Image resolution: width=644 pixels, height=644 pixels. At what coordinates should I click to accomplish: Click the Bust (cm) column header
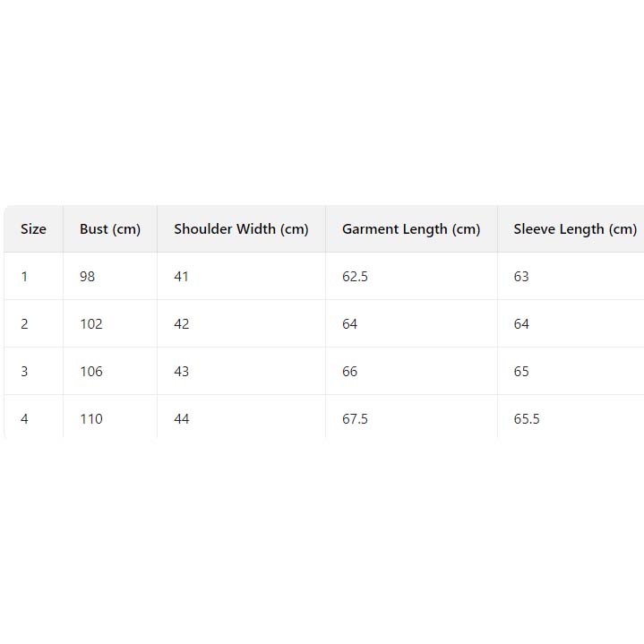[110, 229]
